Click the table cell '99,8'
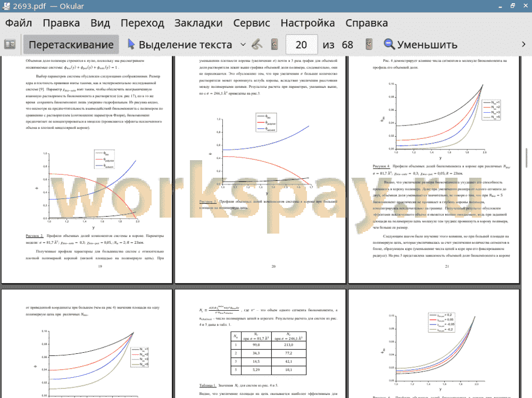Image resolution: width=532 pixels, height=398 pixels. 256,345
